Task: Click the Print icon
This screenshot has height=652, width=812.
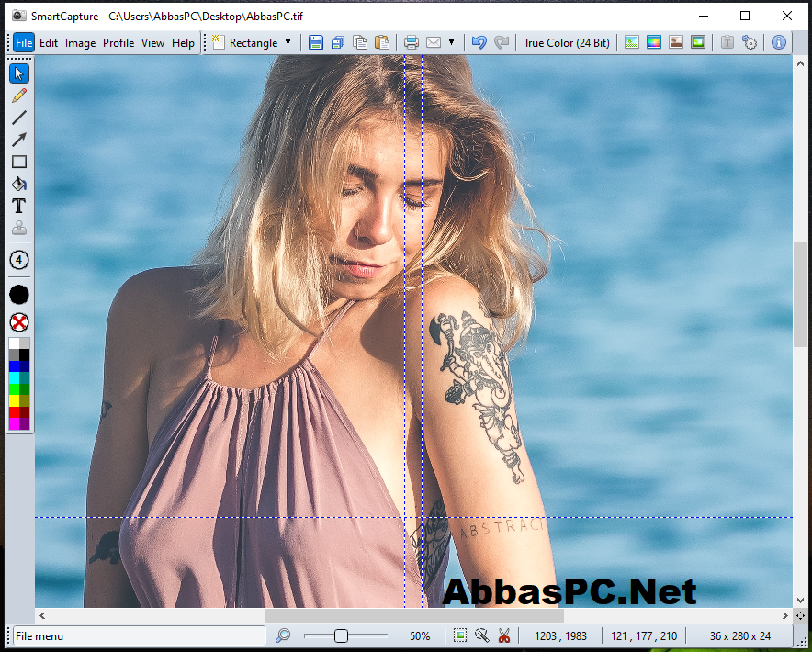Action: pyautogui.click(x=412, y=42)
